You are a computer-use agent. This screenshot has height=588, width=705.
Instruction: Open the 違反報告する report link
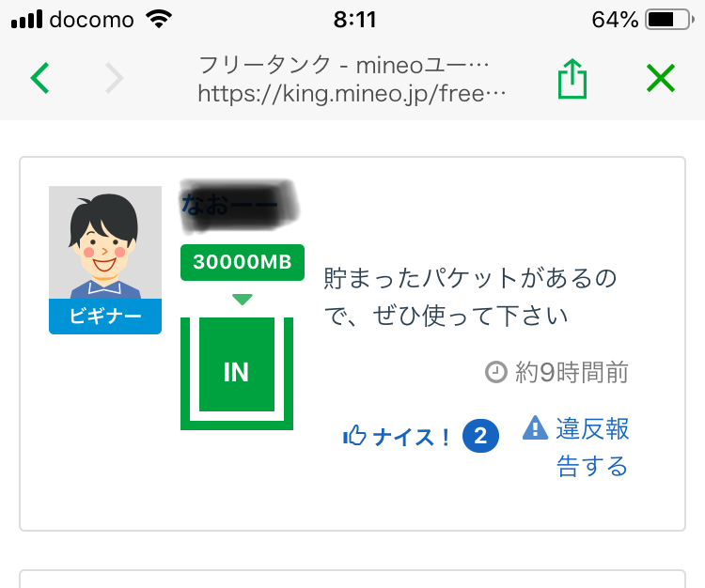(x=592, y=447)
